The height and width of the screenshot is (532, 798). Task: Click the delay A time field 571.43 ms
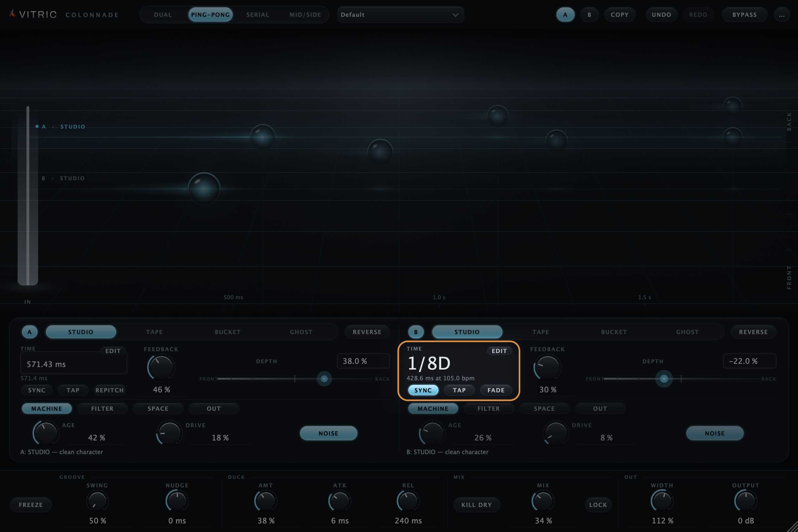(73, 364)
